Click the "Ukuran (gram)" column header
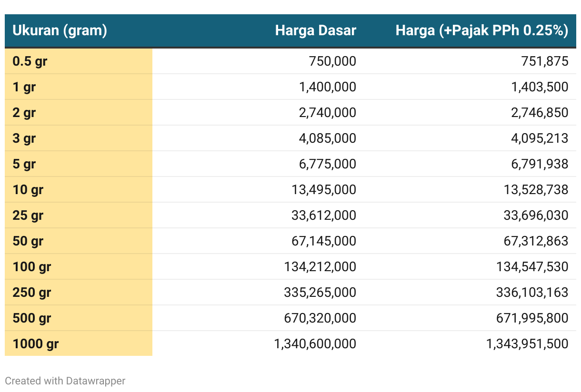 click(x=60, y=31)
